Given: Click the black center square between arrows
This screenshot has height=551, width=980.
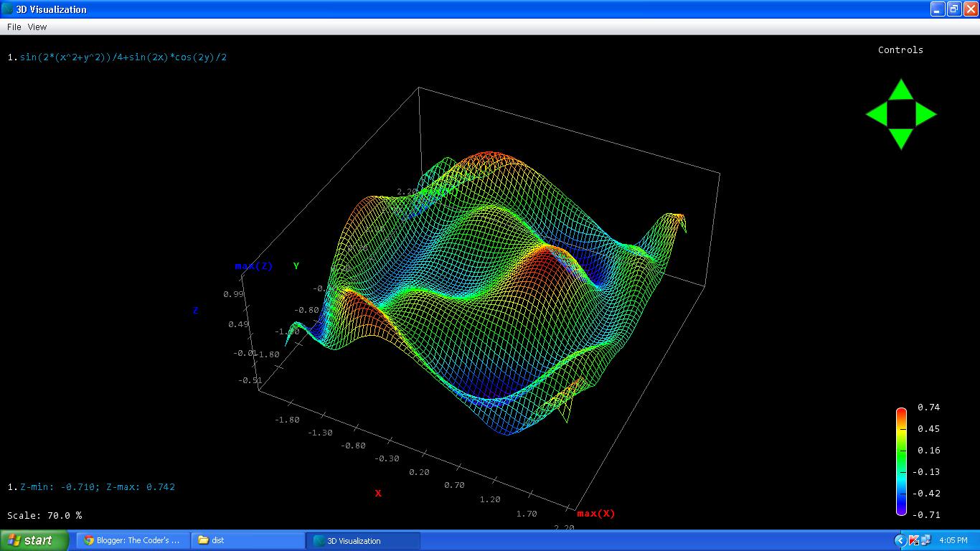Looking at the screenshot, I should pos(901,114).
